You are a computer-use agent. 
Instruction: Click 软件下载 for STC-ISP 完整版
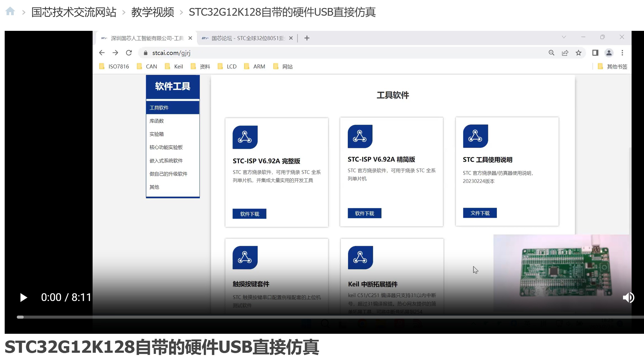249,214
